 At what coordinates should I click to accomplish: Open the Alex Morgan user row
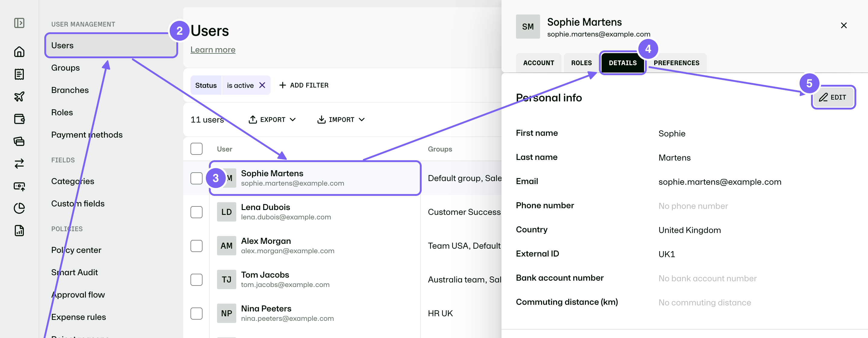pyautogui.click(x=315, y=246)
